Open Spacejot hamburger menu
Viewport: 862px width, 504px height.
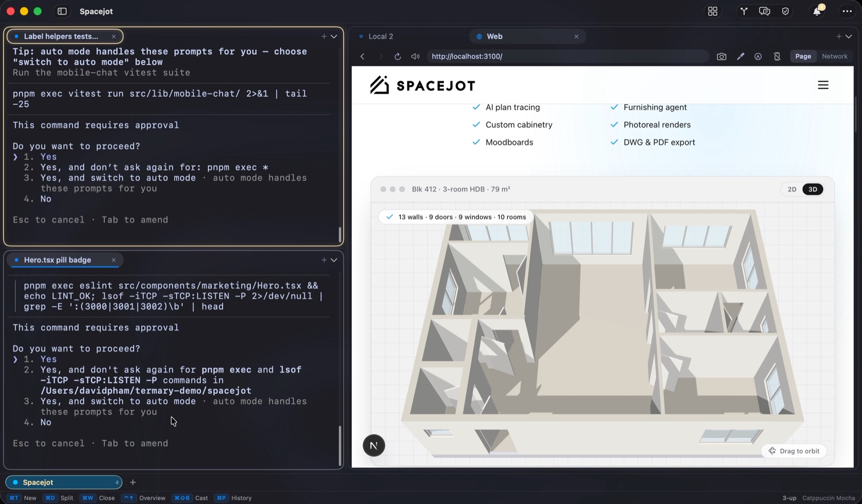pyautogui.click(x=823, y=85)
